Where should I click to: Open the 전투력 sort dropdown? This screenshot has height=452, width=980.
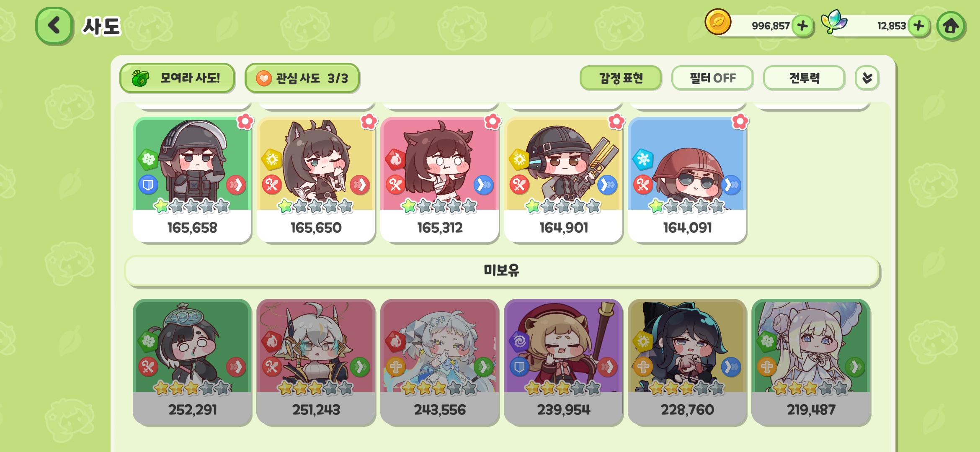804,78
